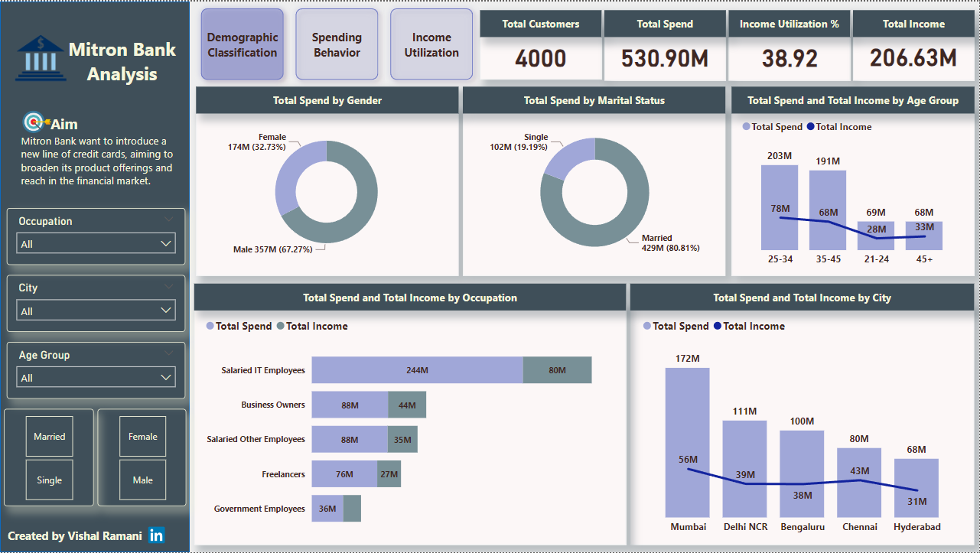This screenshot has height=553, width=980.
Task: Click Total Income legend dot in City chart
Action: (x=718, y=327)
